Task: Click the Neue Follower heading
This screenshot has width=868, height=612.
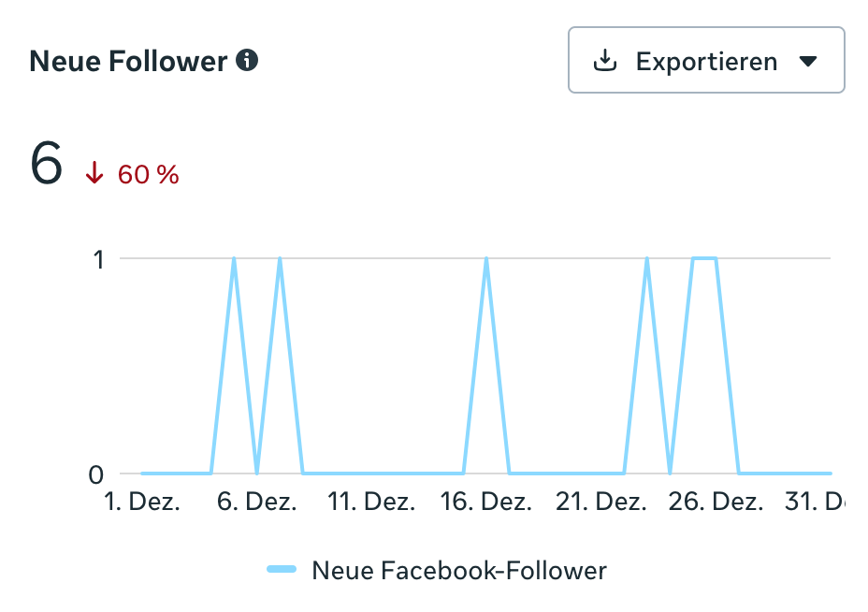Action: click(129, 62)
